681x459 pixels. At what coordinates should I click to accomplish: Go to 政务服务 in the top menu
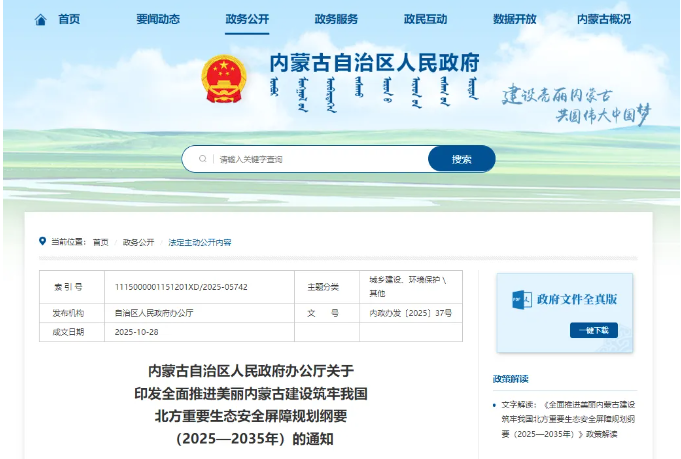click(x=336, y=19)
